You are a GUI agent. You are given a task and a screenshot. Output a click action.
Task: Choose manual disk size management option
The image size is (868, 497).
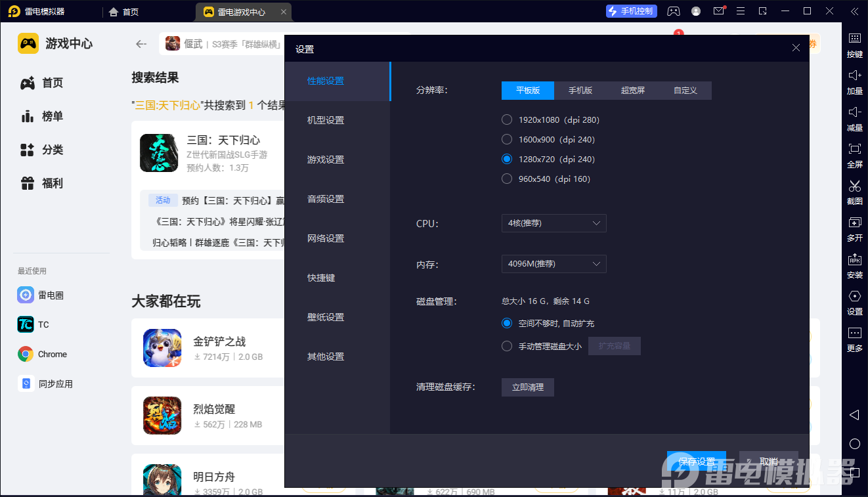point(507,346)
